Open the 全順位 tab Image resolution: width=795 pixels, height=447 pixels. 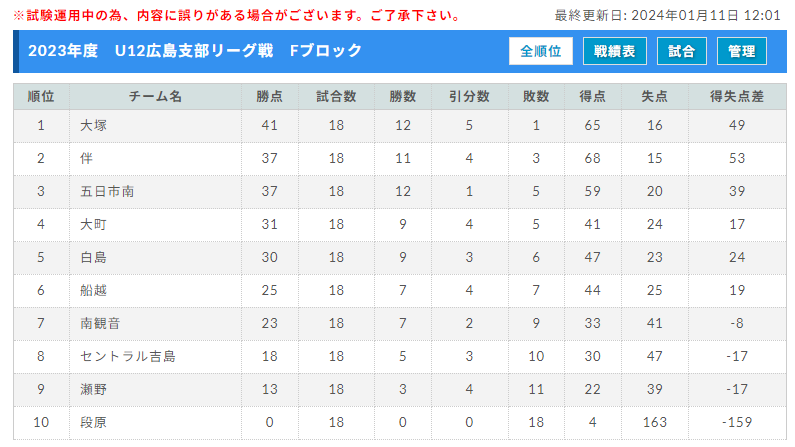point(540,51)
